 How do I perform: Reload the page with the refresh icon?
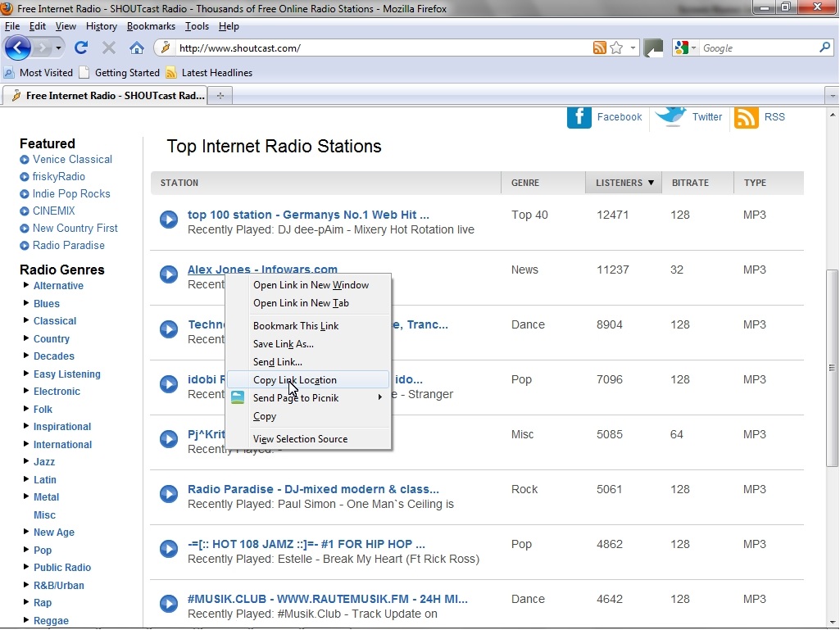(x=81, y=48)
